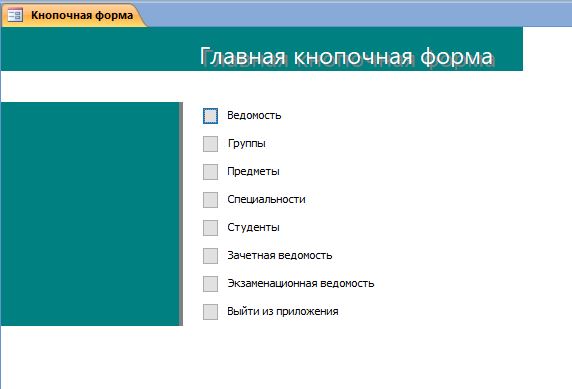The image size is (572, 389).
Task: Select the Экзаменационная ведомость label
Action: [301, 283]
